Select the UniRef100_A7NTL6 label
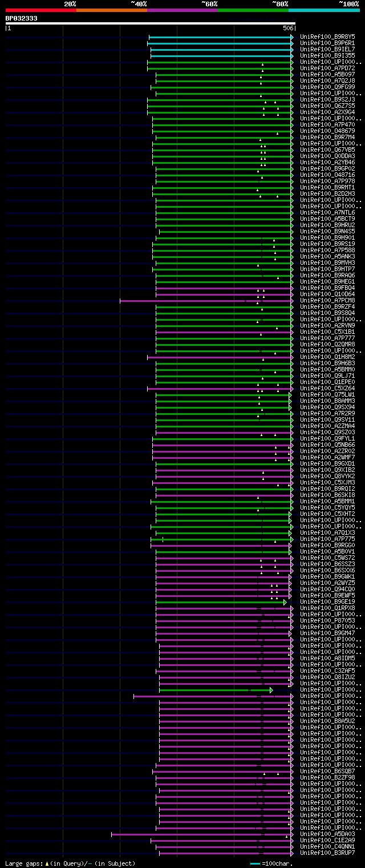The width and height of the screenshot is (365, 868). 327,212
